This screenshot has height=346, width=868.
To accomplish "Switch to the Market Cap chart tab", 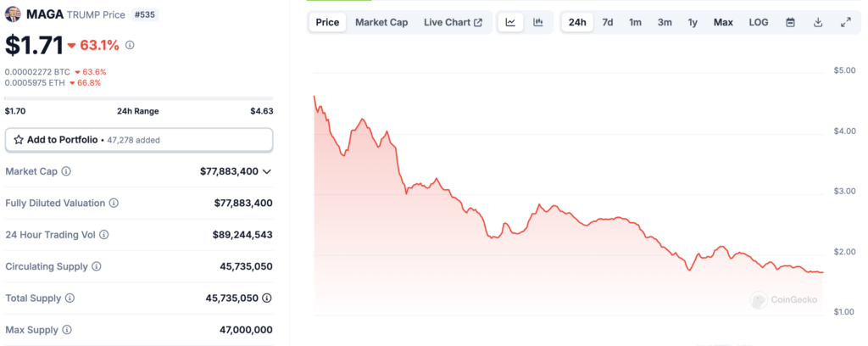I will click(381, 23).
